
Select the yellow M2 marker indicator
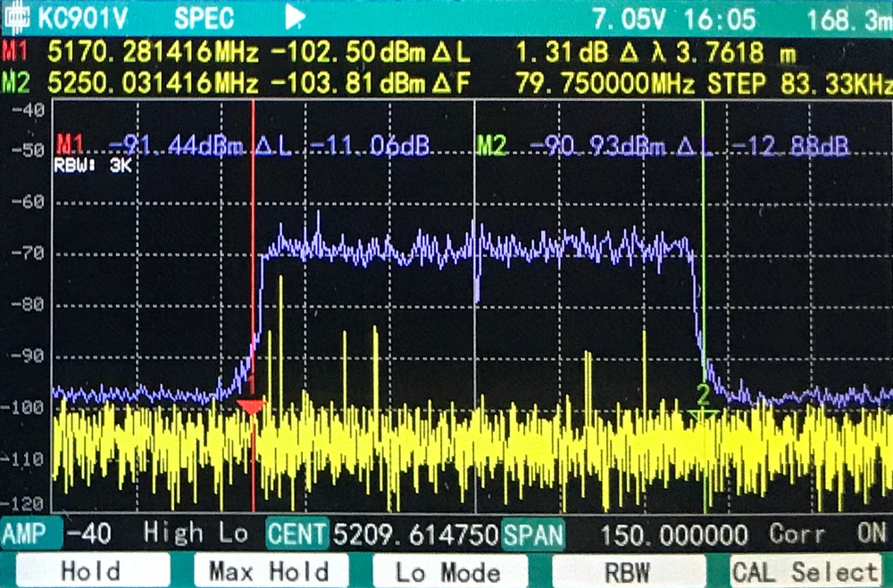coord(13,82)
